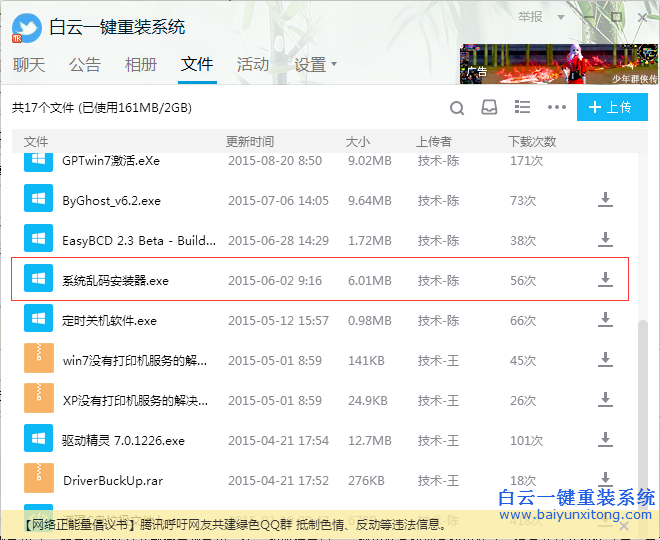Open the more options ellipsis icon
The width and height of the screenshot is (660, 540).
pyautogui.click(x=556, y=108)
